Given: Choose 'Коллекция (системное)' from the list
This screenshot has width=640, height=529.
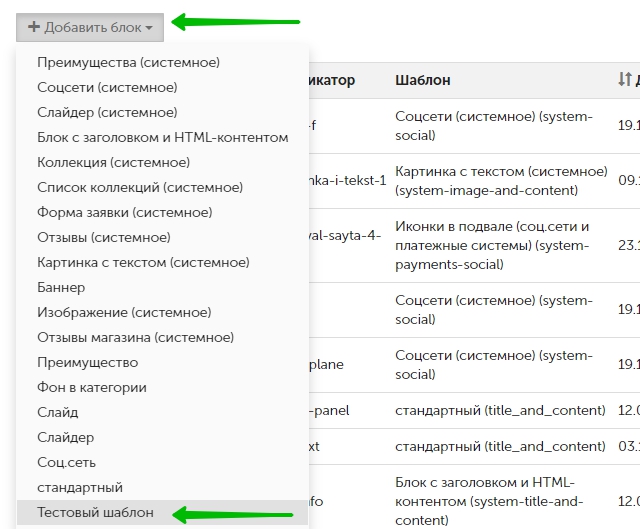Looking at the screenshot, I should point(113,162).
